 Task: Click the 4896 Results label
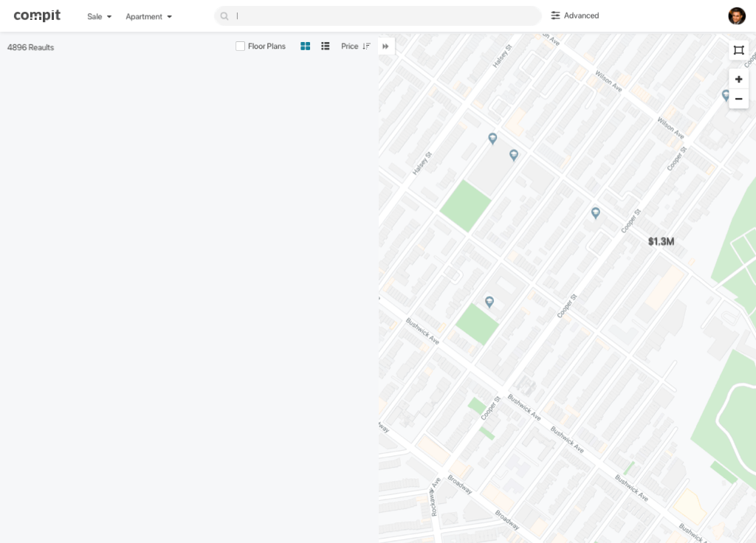(x=30, y=47)
